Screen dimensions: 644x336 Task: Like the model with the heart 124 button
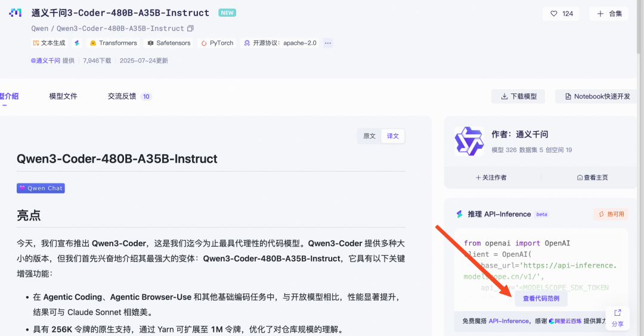(x=561, y=14)
